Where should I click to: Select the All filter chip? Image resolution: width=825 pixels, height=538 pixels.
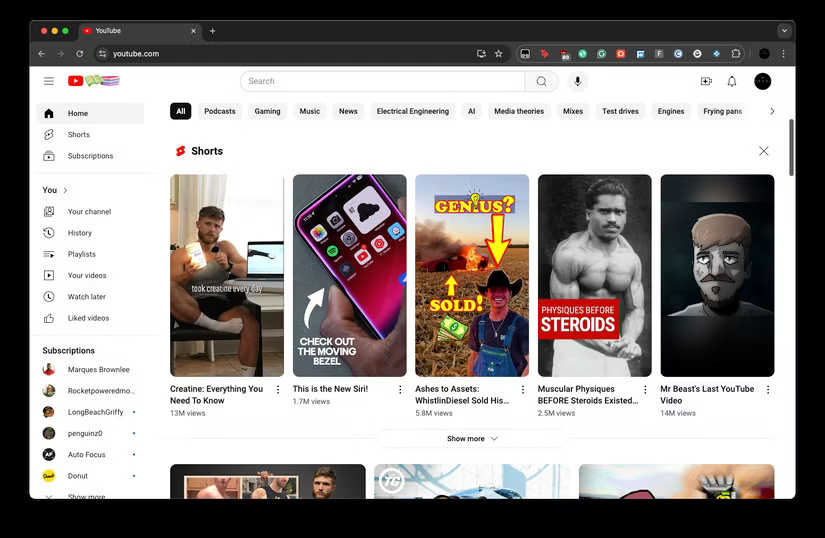click(180, 111)
